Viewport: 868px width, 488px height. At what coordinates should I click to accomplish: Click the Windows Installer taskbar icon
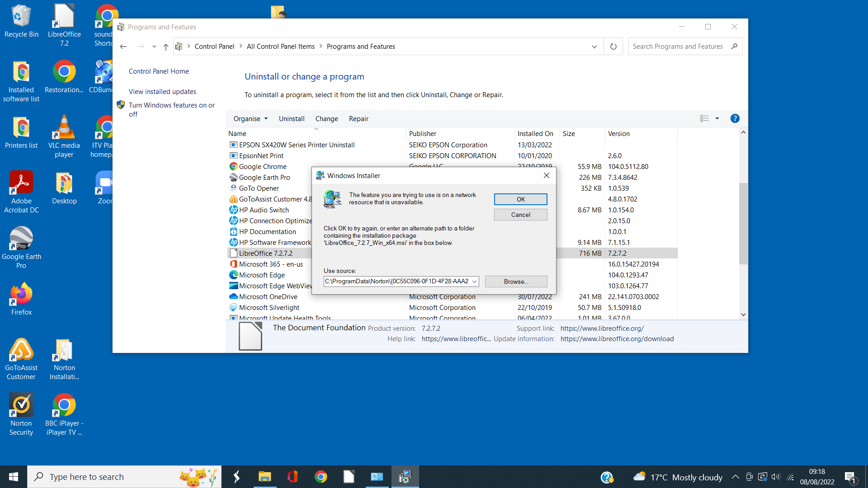(x=405, y=477)
